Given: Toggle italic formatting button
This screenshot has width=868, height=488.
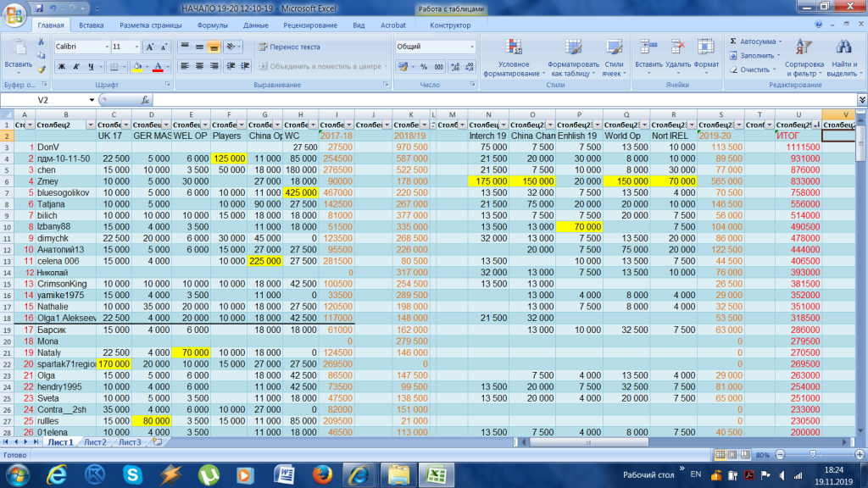Looking at the screenshot, I should coord(75,67).
